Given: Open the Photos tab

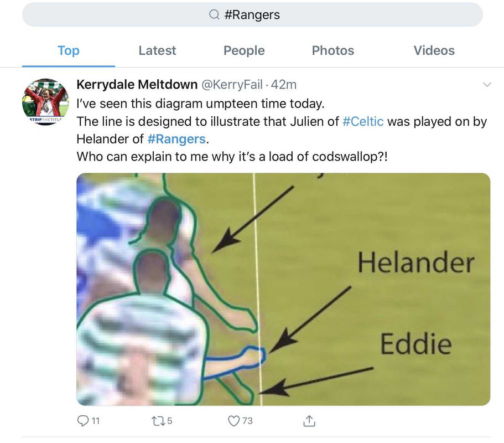Looking at the screenshot, I should [333, 50].
